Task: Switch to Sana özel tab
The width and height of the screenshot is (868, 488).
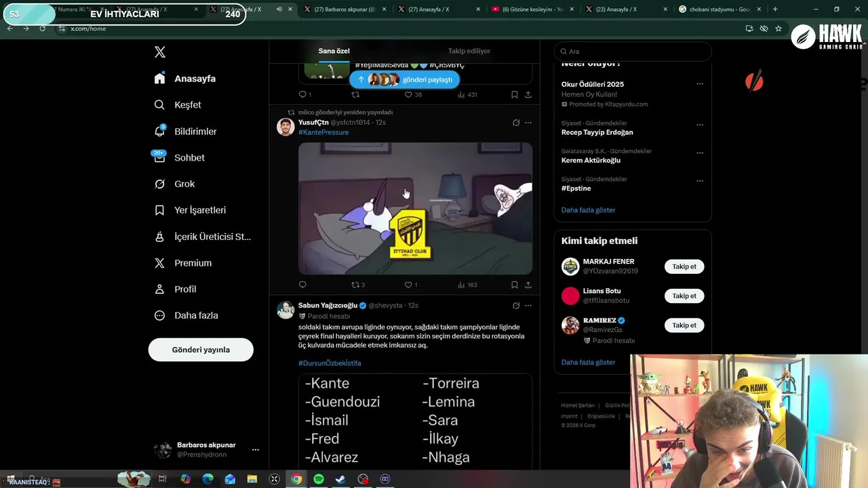Action: (334, 51)
